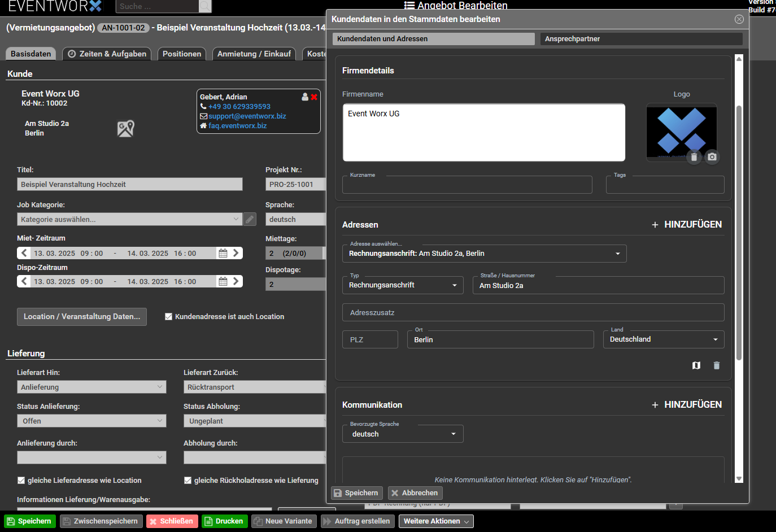Open Google Maps for the customer address

tap(125, 129)
